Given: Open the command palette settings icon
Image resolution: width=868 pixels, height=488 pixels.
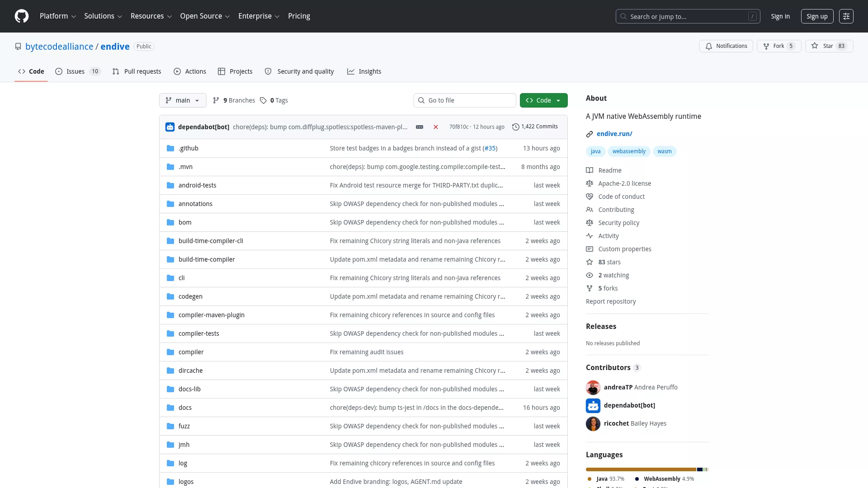Looking at the screenshot, I should [x=846, y=16].
